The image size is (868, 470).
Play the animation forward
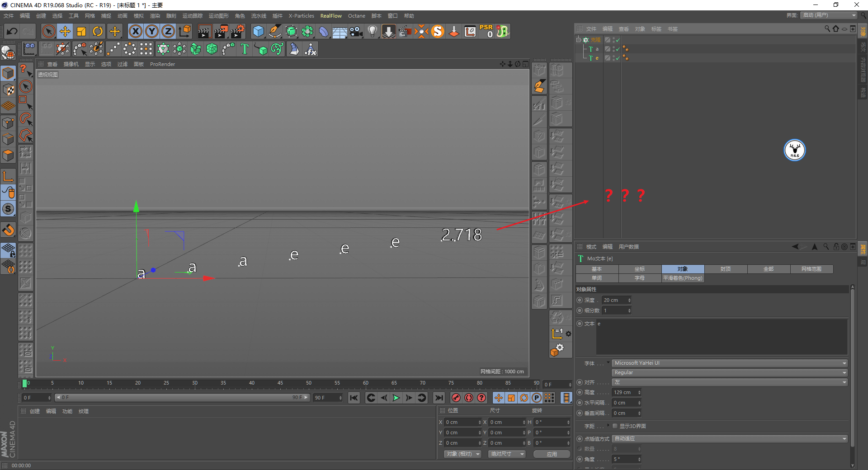(396, 398)
